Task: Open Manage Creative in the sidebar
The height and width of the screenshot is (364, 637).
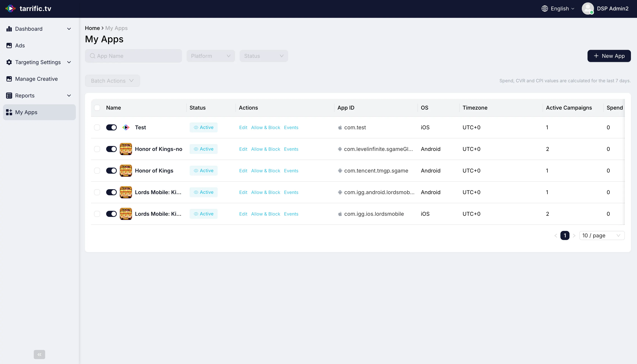Action: (x=39, y=79)
